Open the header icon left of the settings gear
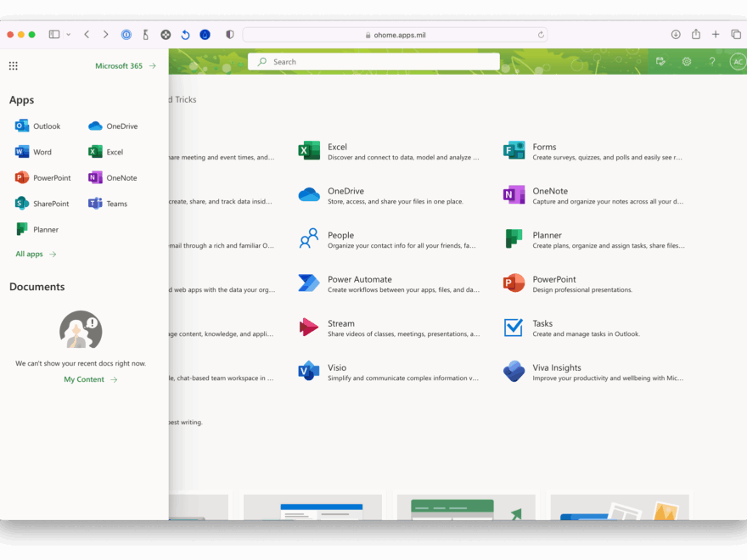The width and height of the screenshot is (747, 560). pos(660,61)
